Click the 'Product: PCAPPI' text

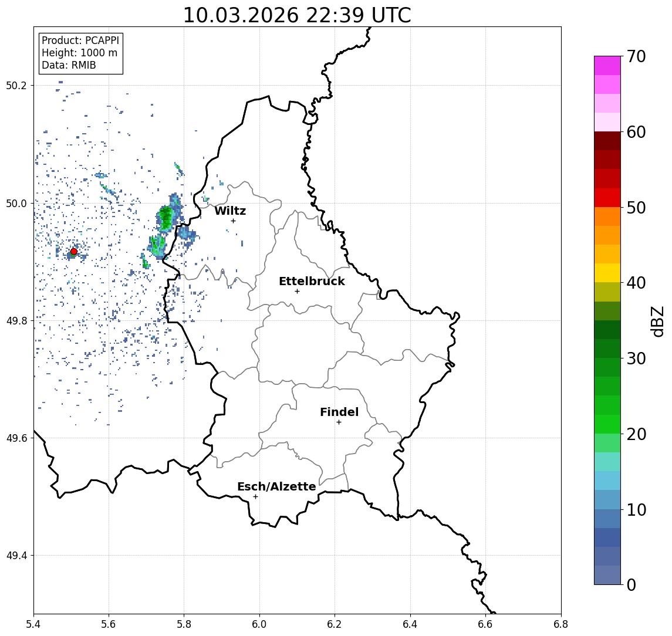tap(80, 40)
